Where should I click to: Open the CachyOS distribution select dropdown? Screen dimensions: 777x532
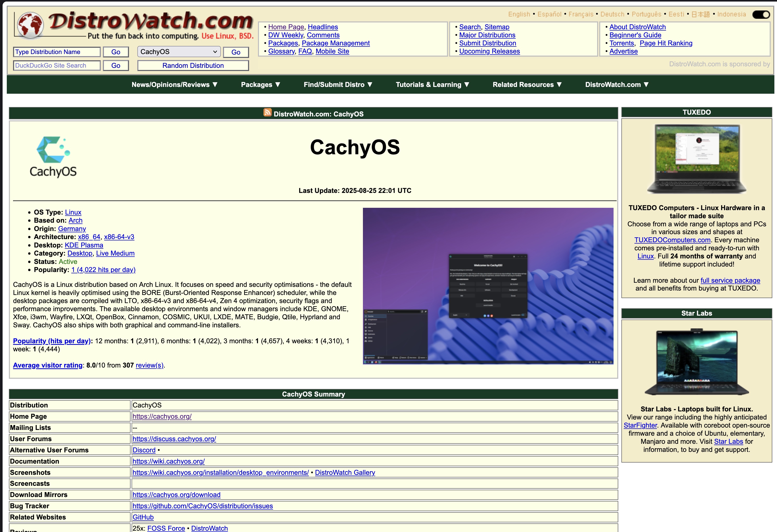[x=179, y=52]
